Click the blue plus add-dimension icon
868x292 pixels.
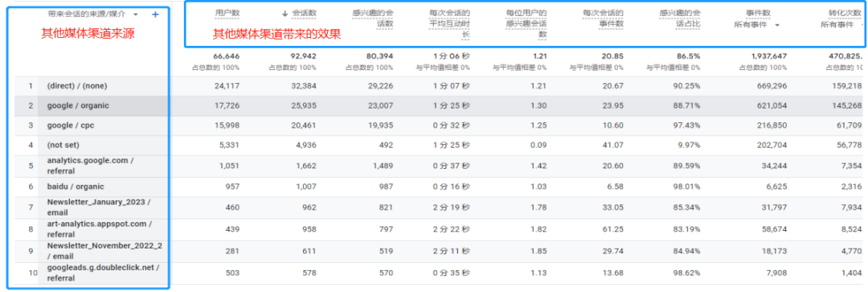[155, 14]
